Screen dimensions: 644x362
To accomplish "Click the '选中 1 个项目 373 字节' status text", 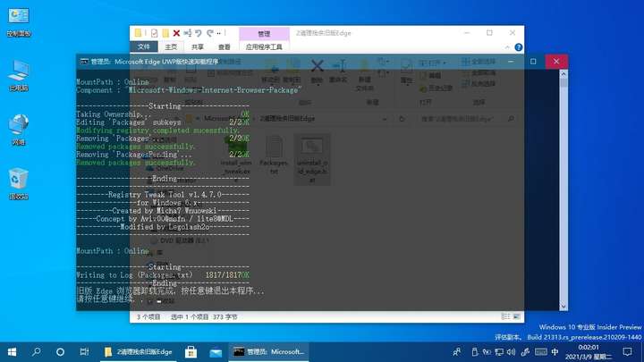I will click(x=204, y=316).
